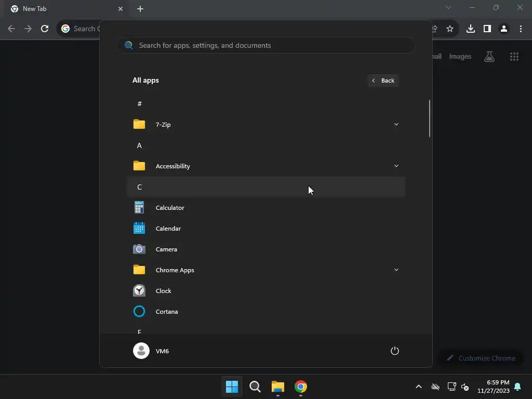Click the Back button in All apps

click(x=383, y=81)
